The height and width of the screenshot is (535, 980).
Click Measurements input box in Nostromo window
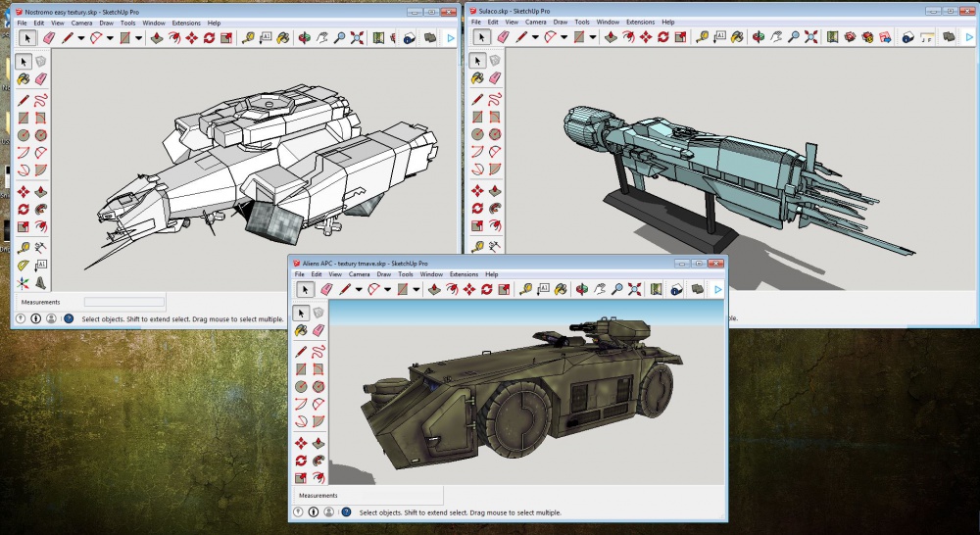(x=124, y=302)
